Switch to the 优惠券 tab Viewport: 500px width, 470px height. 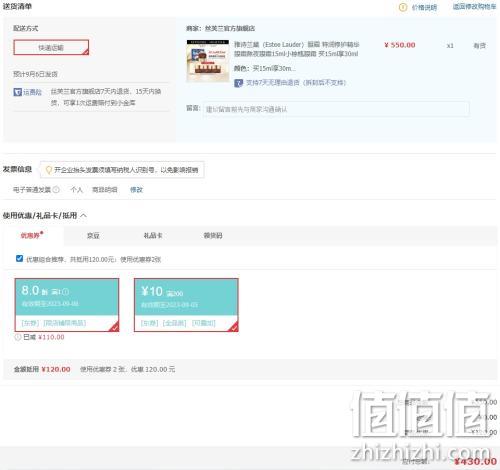tap(30, 236)
